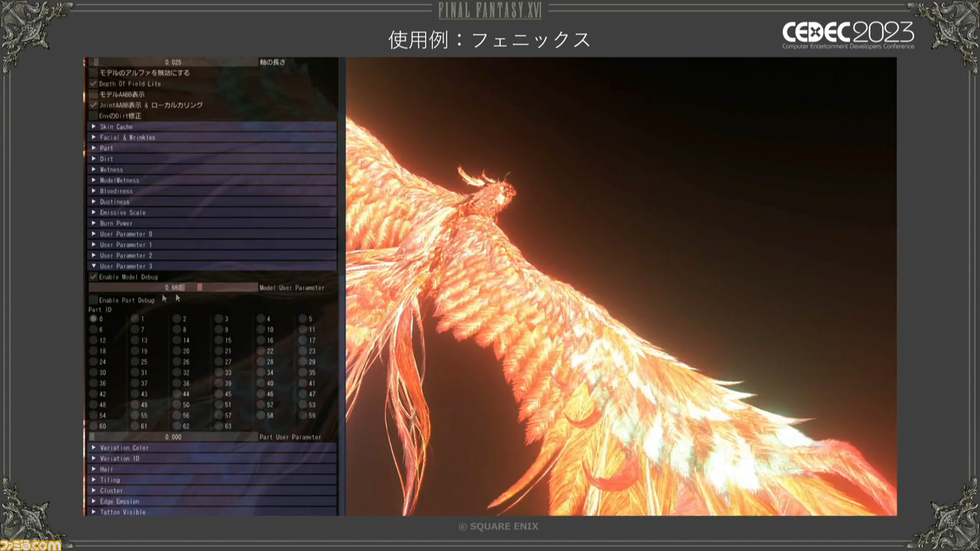Viewport: 980px width, 551px height.
Task: Disable the Enable Model Debug checkbox
Action: coord(93,277)
